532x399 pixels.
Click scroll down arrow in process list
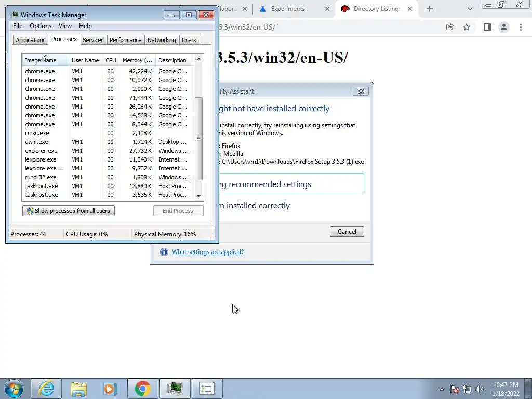199,196
